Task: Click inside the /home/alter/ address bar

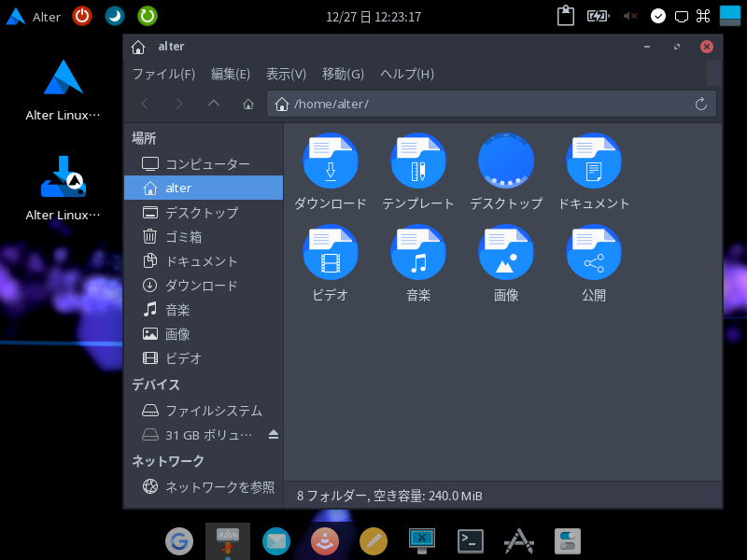Action: click(x=420, y=104)
